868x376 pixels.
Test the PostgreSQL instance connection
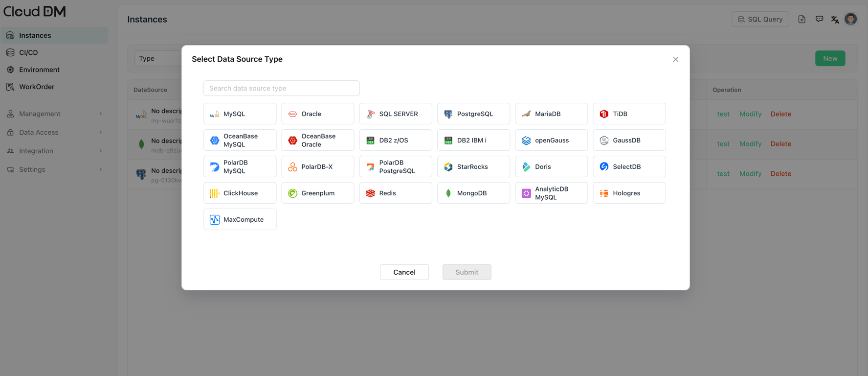[723, 174]
